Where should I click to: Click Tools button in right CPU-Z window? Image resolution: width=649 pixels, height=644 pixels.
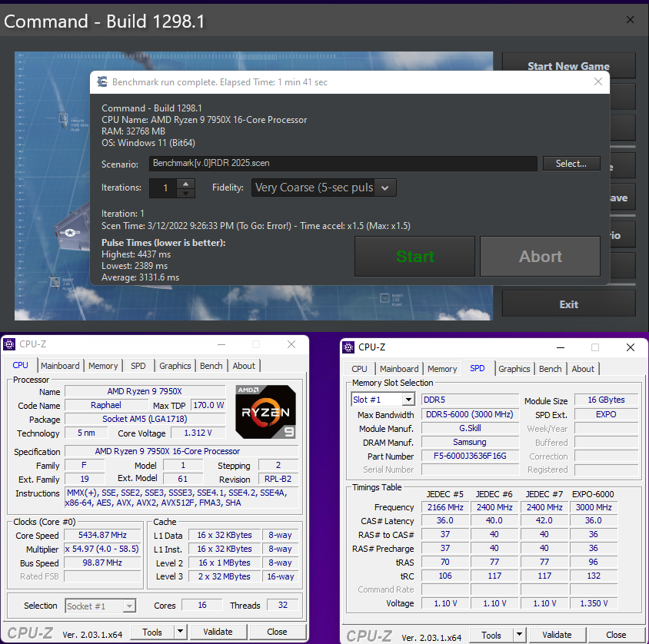[491, 635]
